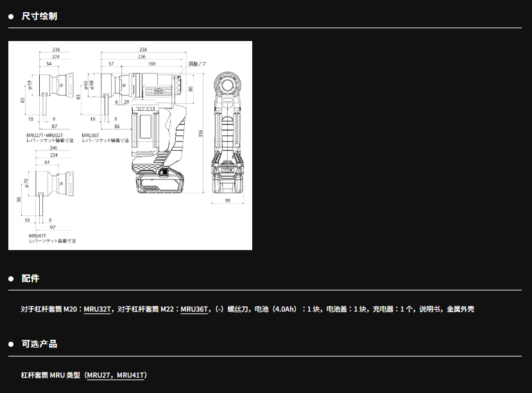Viewport: 532px width, 393px height.
Task: Click the bullet beside 配件 heading
Action: [x=11, y=279]
